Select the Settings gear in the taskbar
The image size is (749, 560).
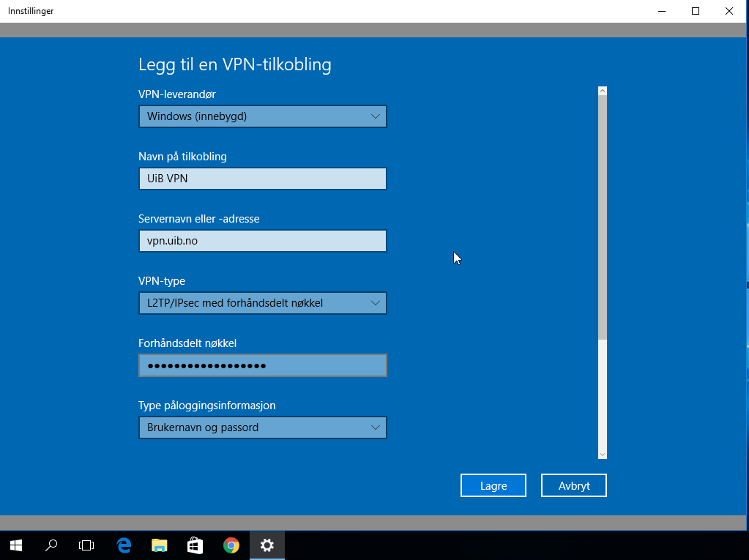point(267,545)
